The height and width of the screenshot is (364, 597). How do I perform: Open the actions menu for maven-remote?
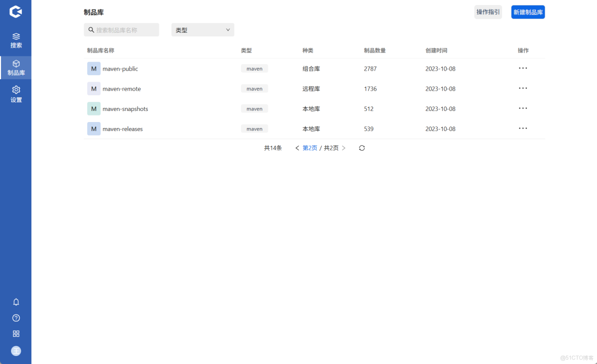coord(523,88)
